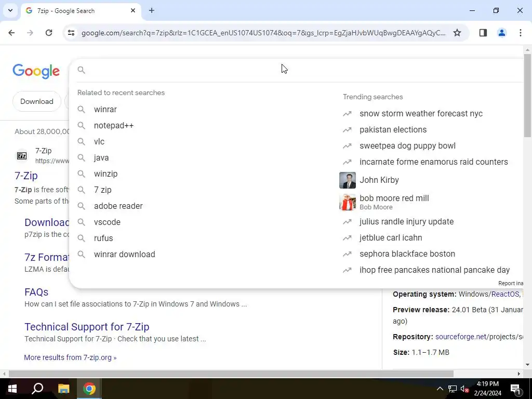Show hidden system tray icons
The image size is (532, 399).
(440, 389)
